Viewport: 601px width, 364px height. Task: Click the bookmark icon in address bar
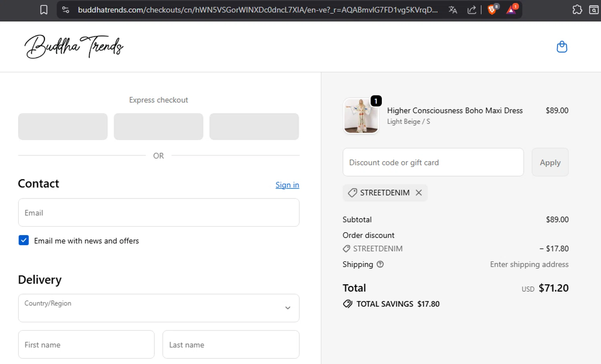click(x=44, y=10)
